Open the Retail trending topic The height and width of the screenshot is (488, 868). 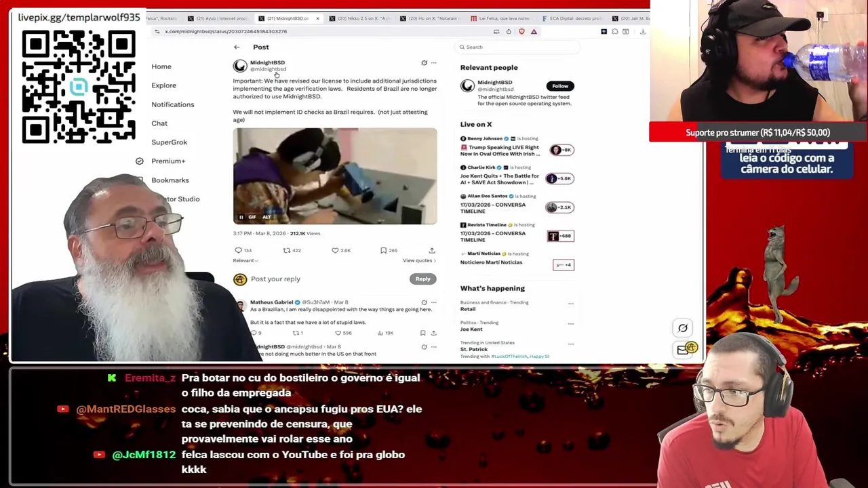(x=468, y=309)
